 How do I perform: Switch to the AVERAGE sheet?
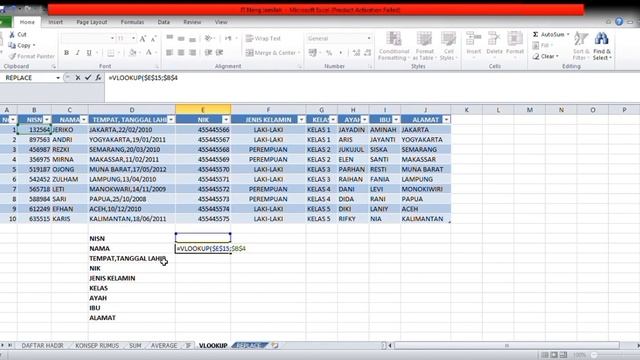[x=164, y=345]
